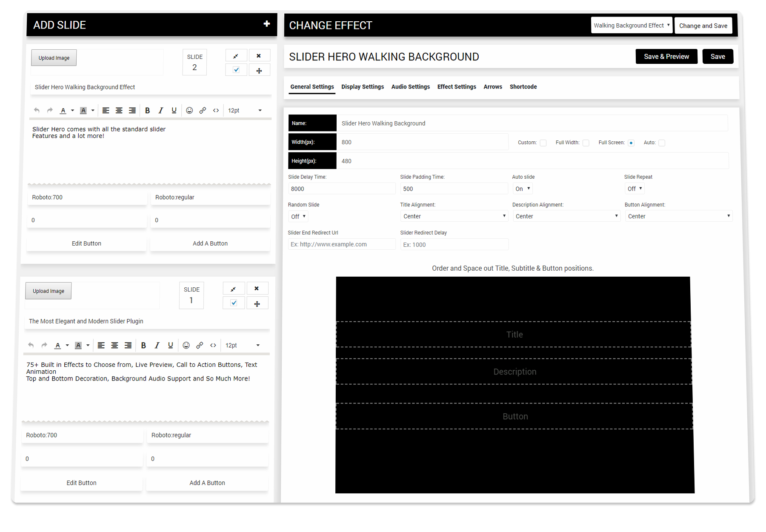
Task: Align center in slide 2 editor
Action: tap(119, 110)
